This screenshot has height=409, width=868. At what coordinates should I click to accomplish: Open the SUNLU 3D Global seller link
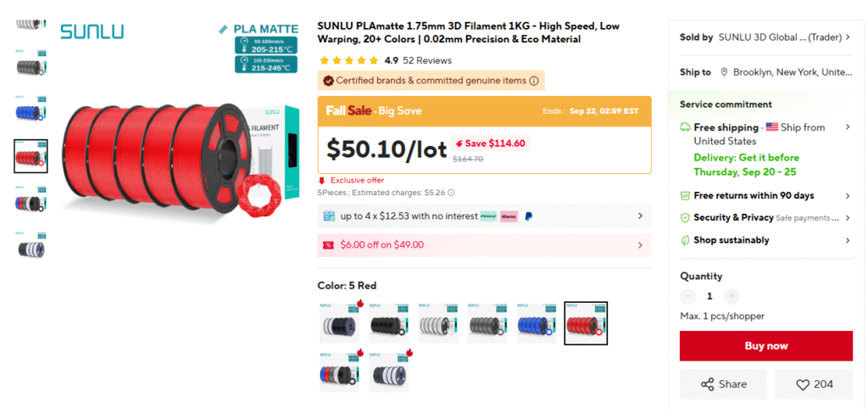click(778, 37)
